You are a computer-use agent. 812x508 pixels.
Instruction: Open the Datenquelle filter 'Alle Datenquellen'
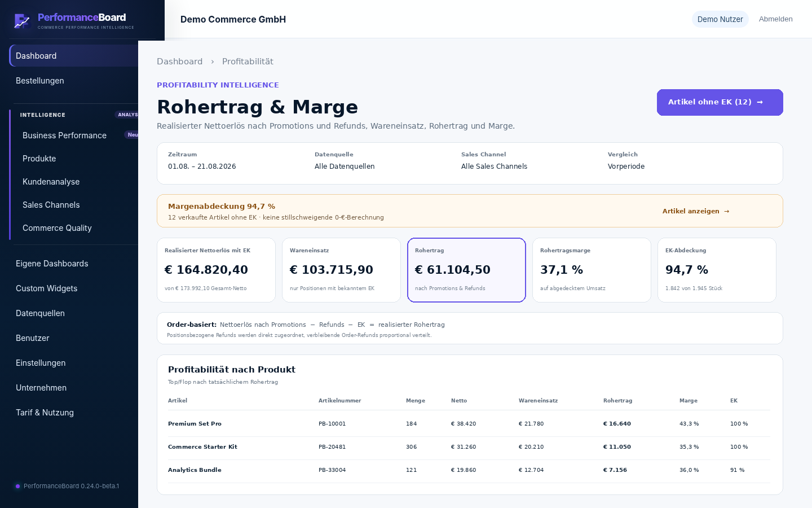[x=345, y=167]
